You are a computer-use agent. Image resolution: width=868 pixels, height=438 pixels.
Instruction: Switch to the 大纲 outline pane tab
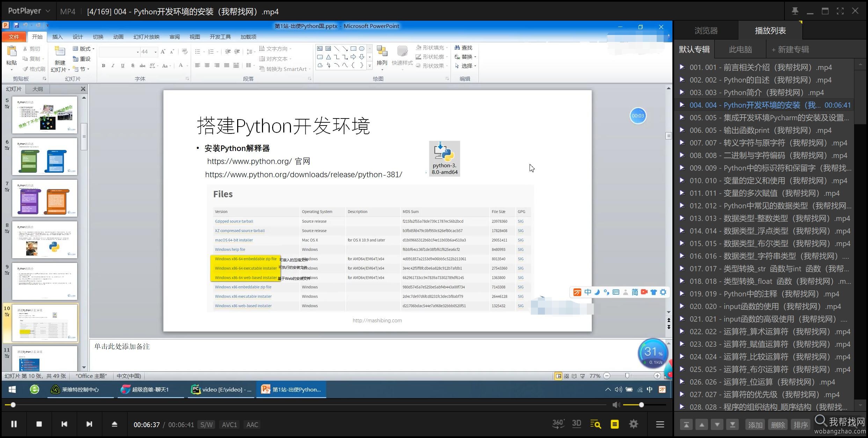point(37,89)
